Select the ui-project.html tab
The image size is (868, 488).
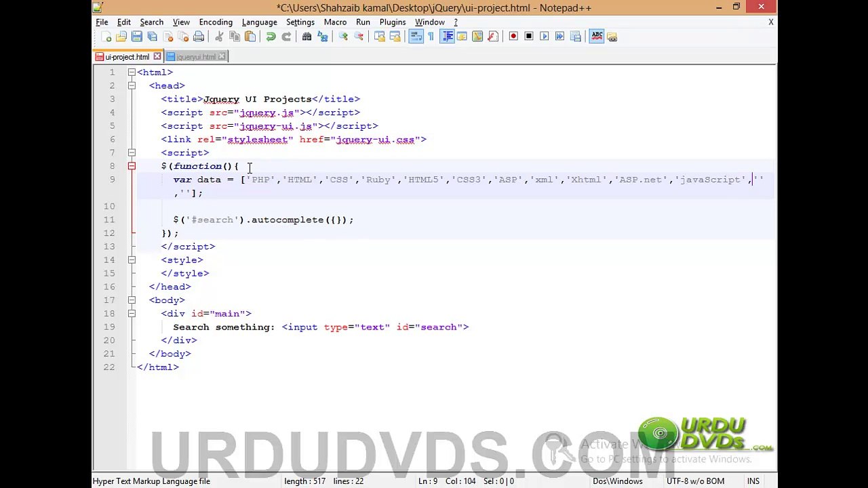[127, 57]
